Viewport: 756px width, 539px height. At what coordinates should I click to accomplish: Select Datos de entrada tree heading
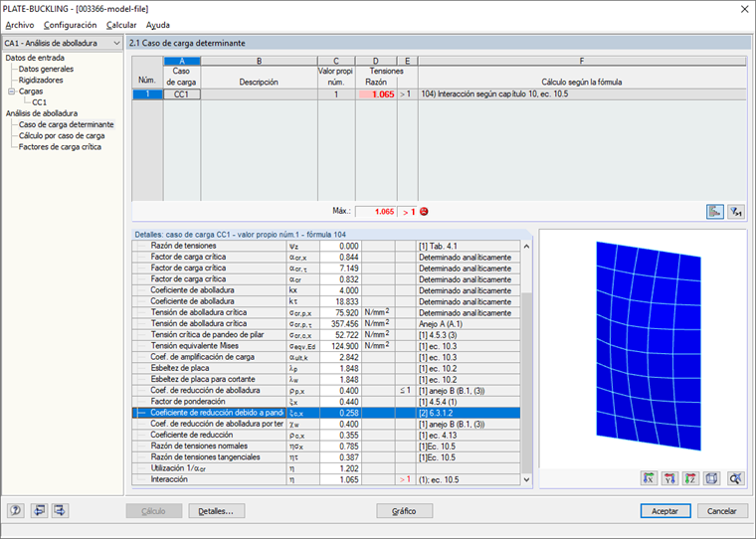[x=35, y=58]
